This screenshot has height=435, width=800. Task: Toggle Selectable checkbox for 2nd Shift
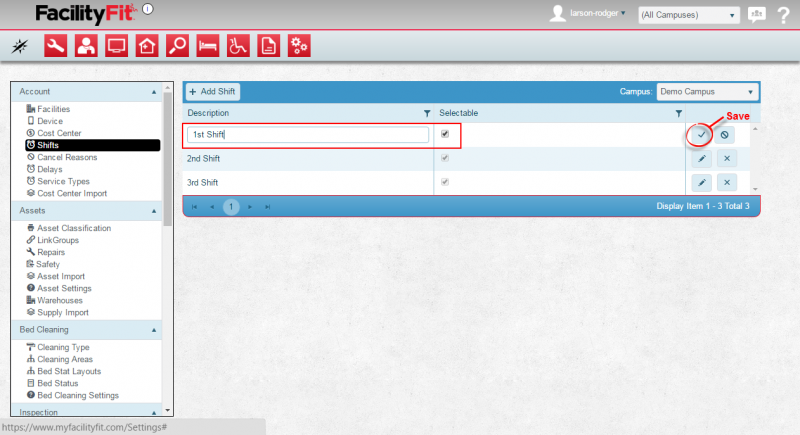(445, 158)
